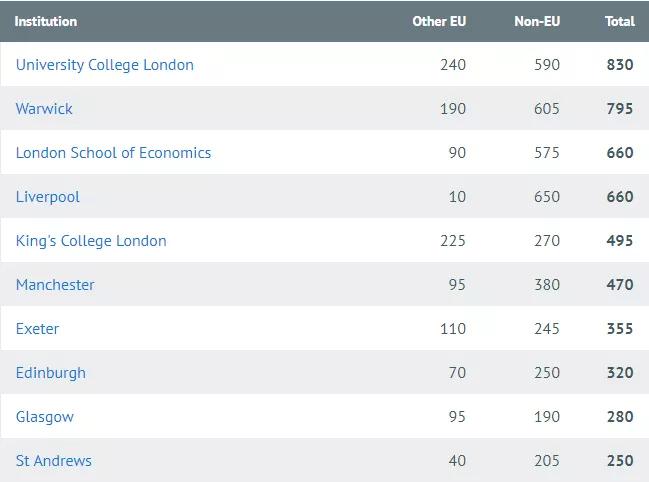
Task: Click the Non-EU column header
Action: pos(537,21)
